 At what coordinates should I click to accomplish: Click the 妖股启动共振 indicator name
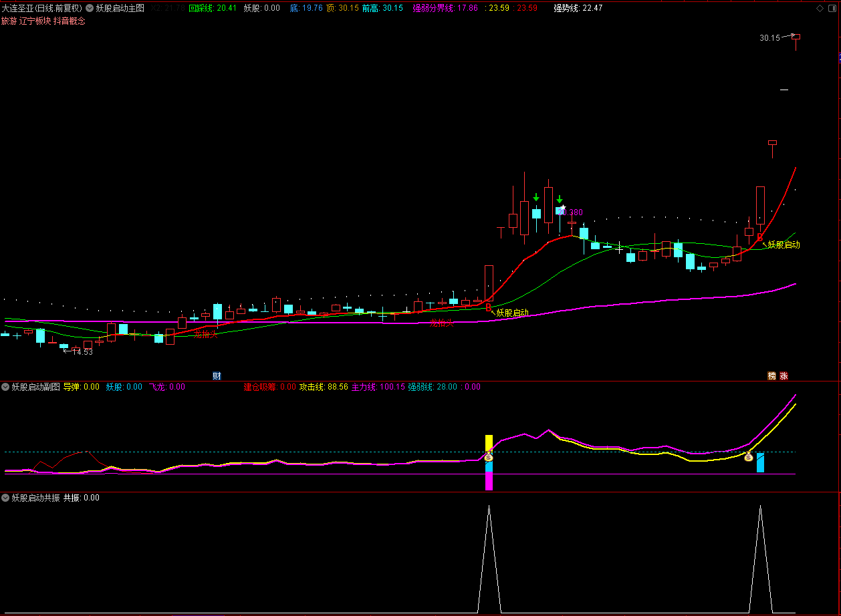tap(35, 498)
